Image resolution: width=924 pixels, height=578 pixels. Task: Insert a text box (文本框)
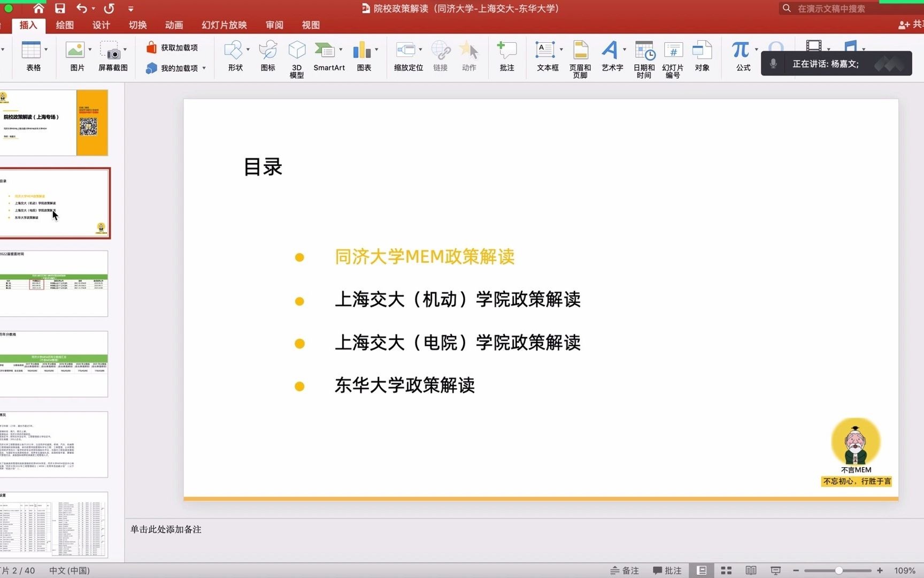tap(548, 56)
